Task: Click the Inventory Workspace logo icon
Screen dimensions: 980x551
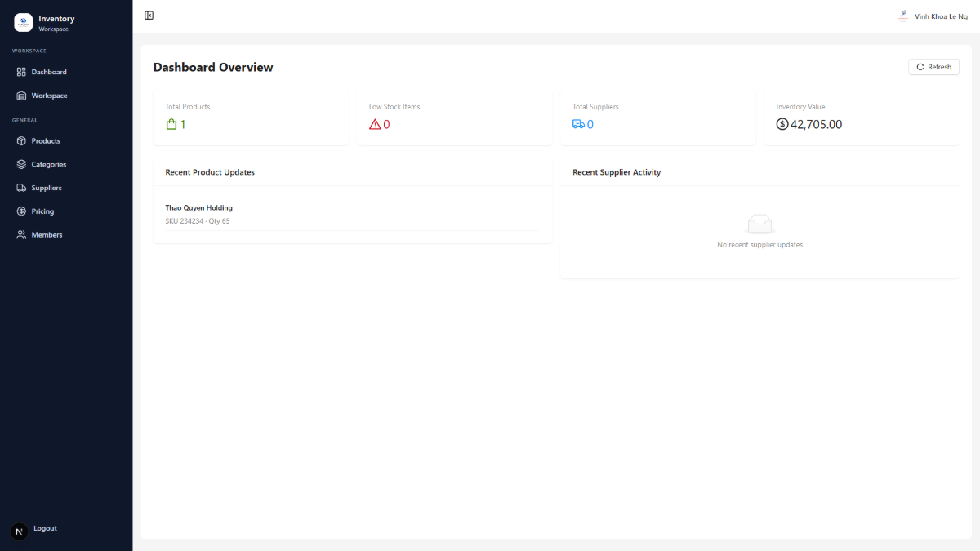Action: (23, 23)
